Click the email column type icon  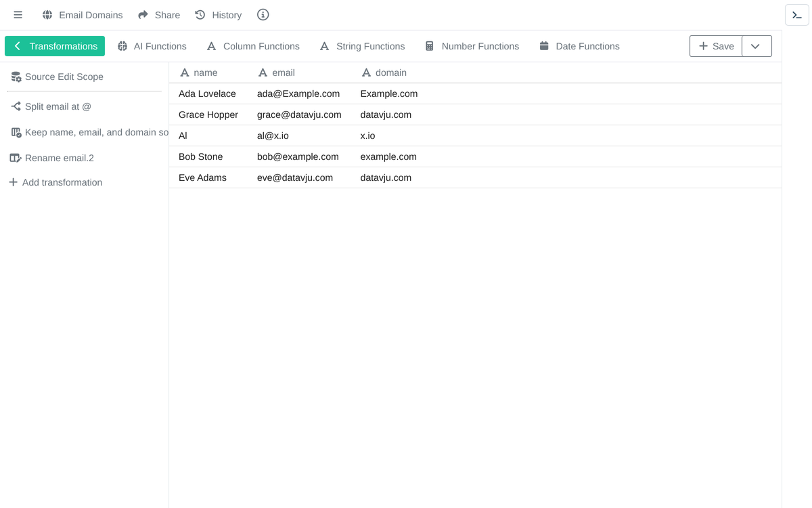[263, 72]
